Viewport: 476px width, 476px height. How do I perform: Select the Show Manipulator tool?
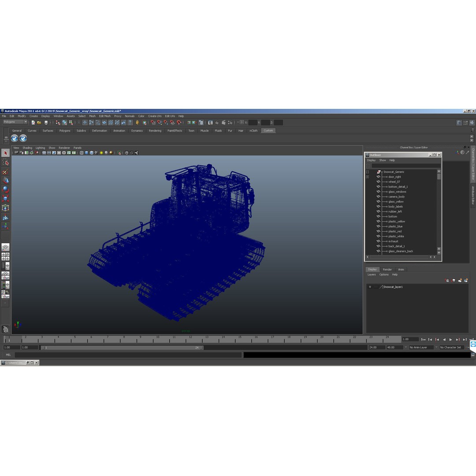(x=5, y=226)
